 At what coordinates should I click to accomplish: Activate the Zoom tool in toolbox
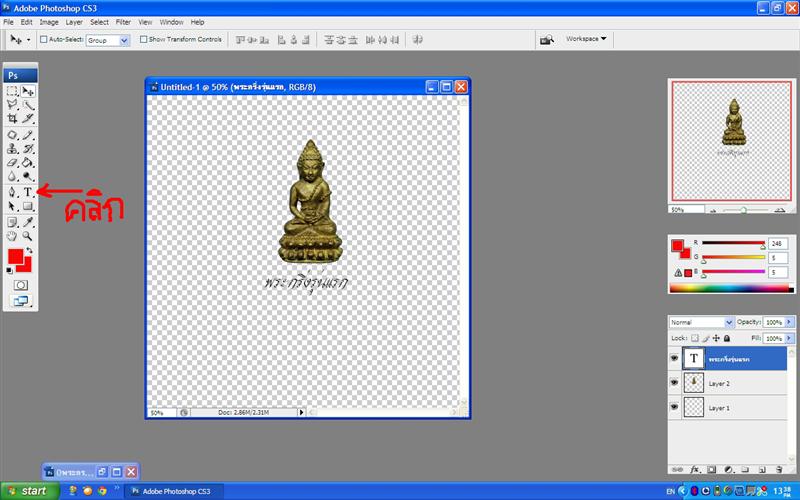click(x=29, y=236)
